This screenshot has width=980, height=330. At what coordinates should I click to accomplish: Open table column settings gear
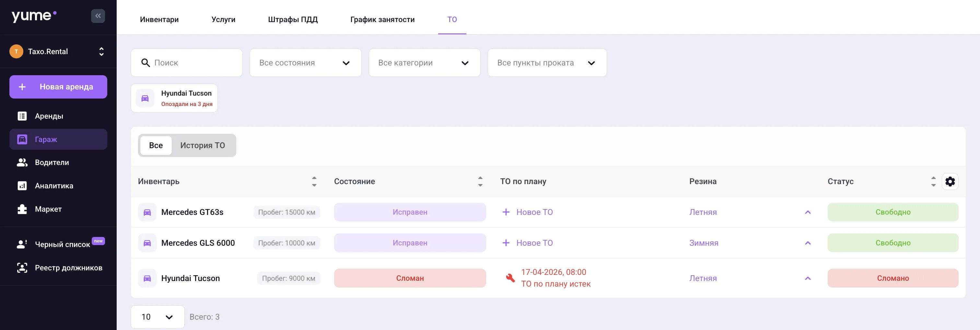coord(950,182)
